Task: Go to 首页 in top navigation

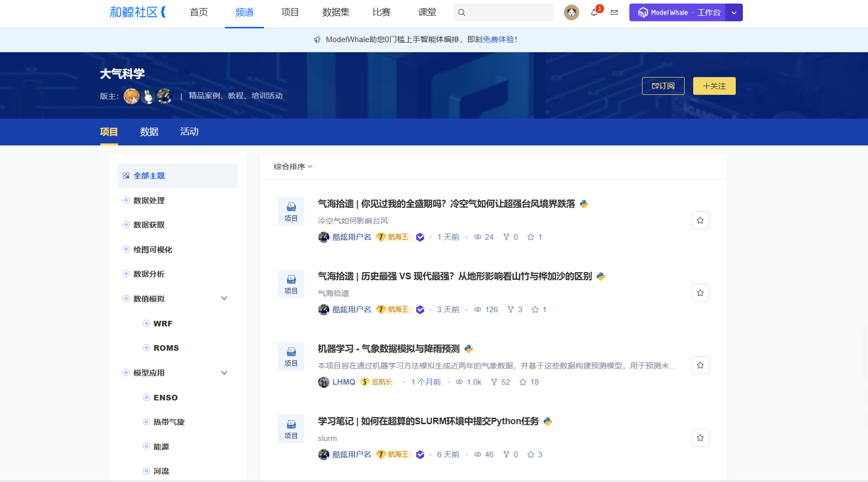Action: [x=199, y=12]
